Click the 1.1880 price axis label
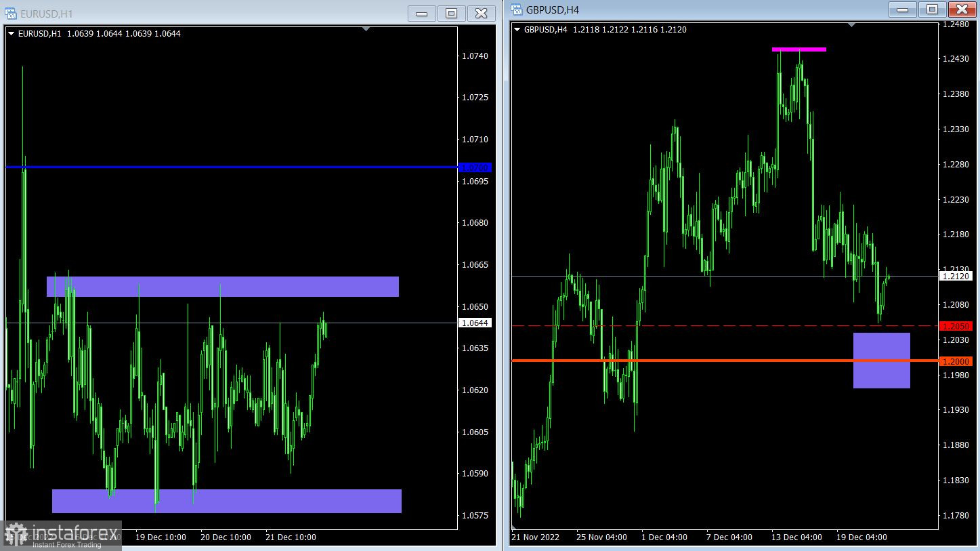Viewport: 980px width, 551px height. pyautogui.click(x=956, y=445)
